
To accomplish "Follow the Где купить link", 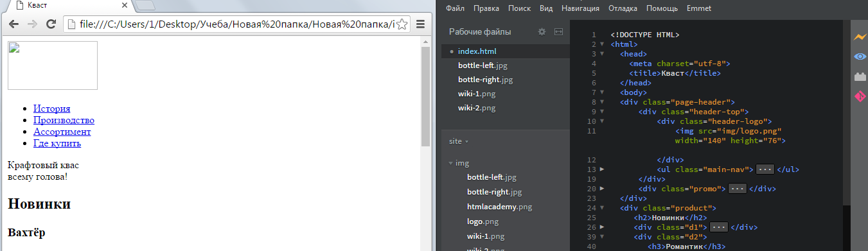I will (x=57, y=143).
